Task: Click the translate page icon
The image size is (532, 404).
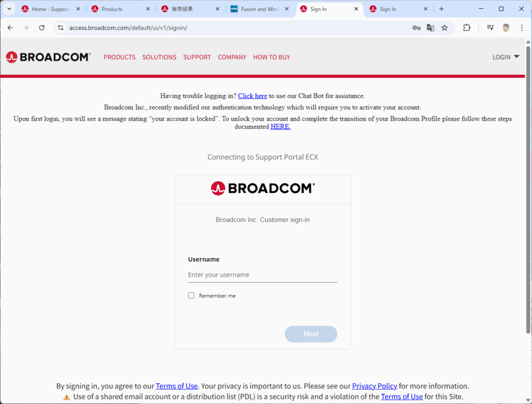Action: point(431,28)
